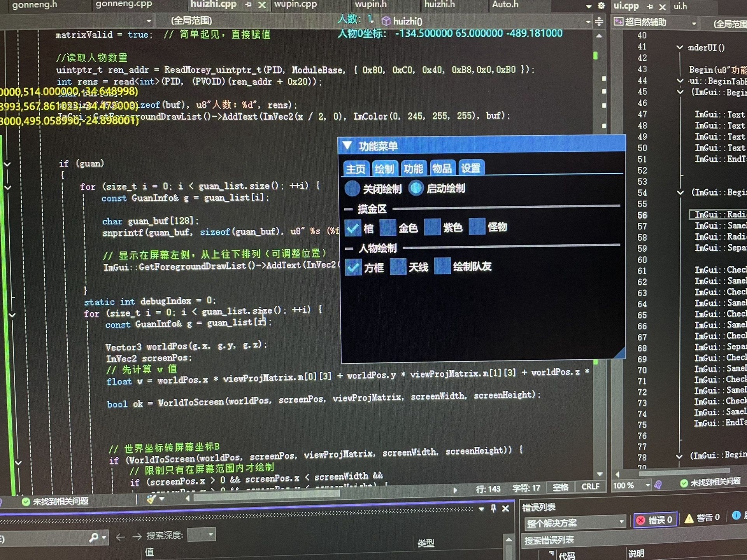
Task: Click the scroll-up arrow of the huizhi.cpp editor
Action: [599, 36]
